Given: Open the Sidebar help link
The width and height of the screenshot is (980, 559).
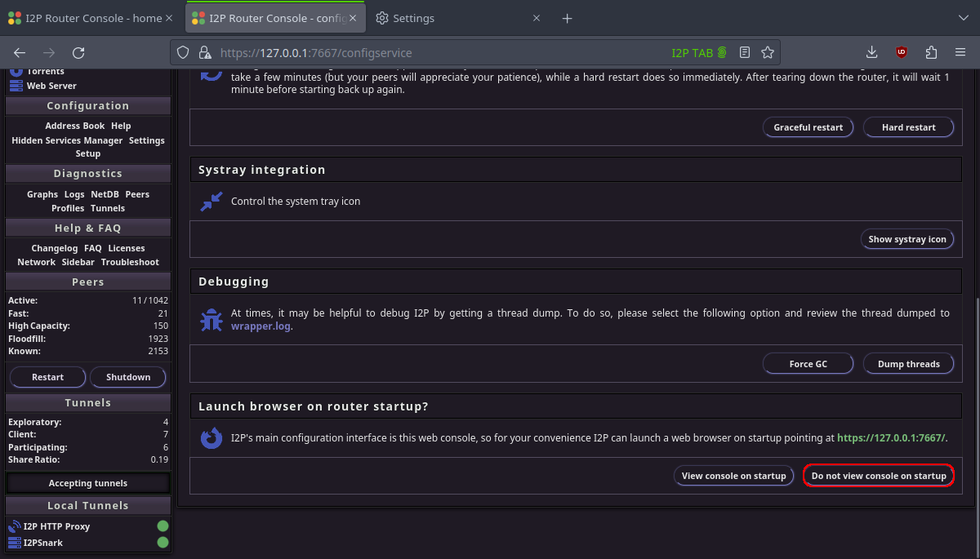Looking at the screenshot, I should click(78, 262).
